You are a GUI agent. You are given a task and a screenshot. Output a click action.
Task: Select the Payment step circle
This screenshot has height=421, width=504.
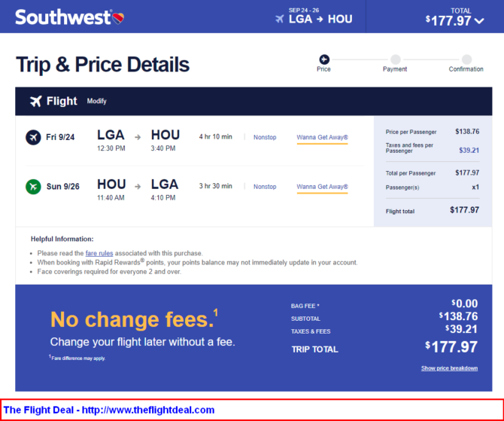coord(396,59)
